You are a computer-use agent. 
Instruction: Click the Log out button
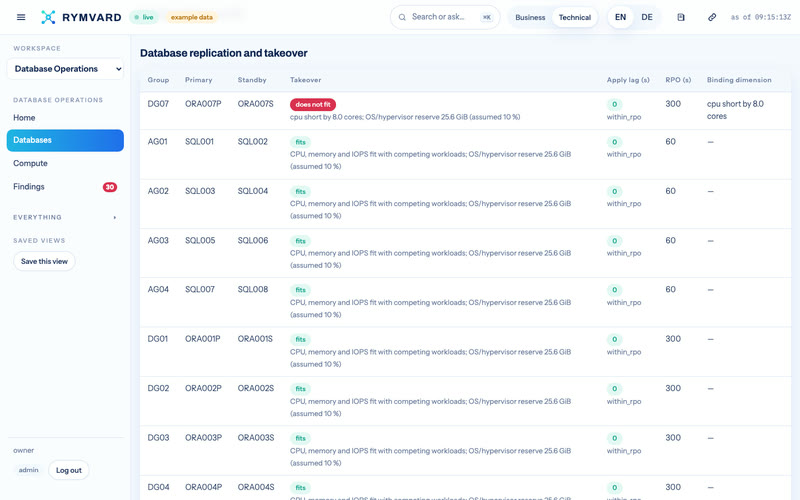[x=69, y=470]
